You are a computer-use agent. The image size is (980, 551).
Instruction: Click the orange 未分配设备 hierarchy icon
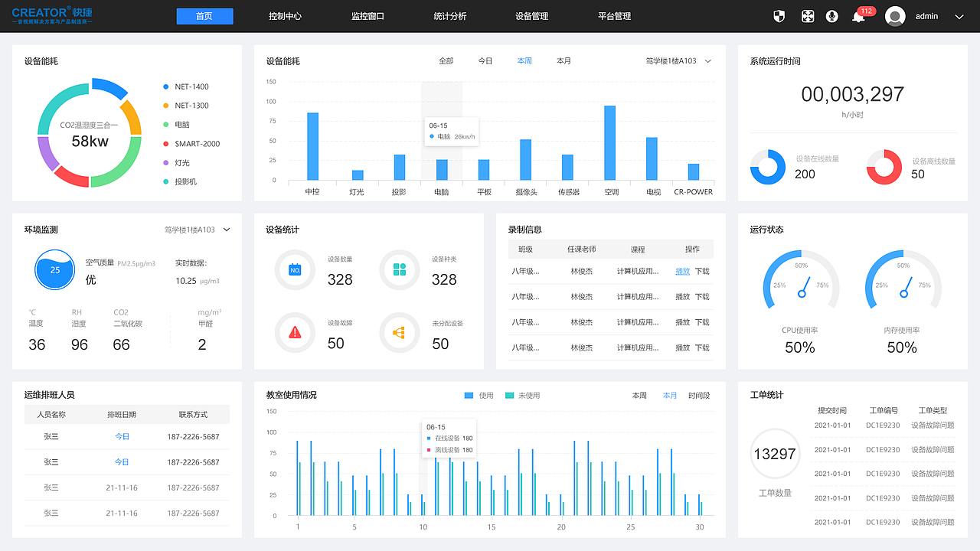click(399, 332)
